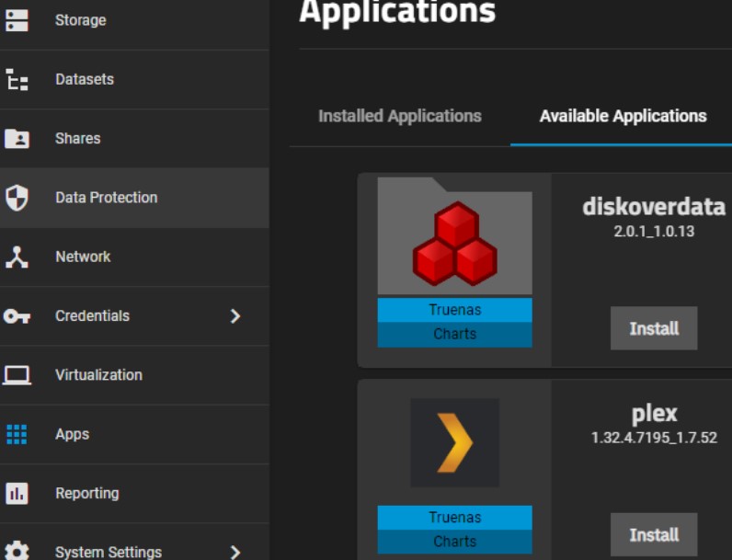Click Charts label under diskoverdata
Image resolution: width=732 pixels, height=560 pixels.
454,334
